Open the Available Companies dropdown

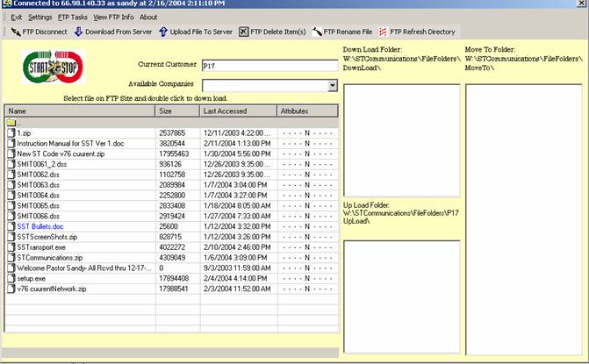pyautogui.click(x=333, y=85)
